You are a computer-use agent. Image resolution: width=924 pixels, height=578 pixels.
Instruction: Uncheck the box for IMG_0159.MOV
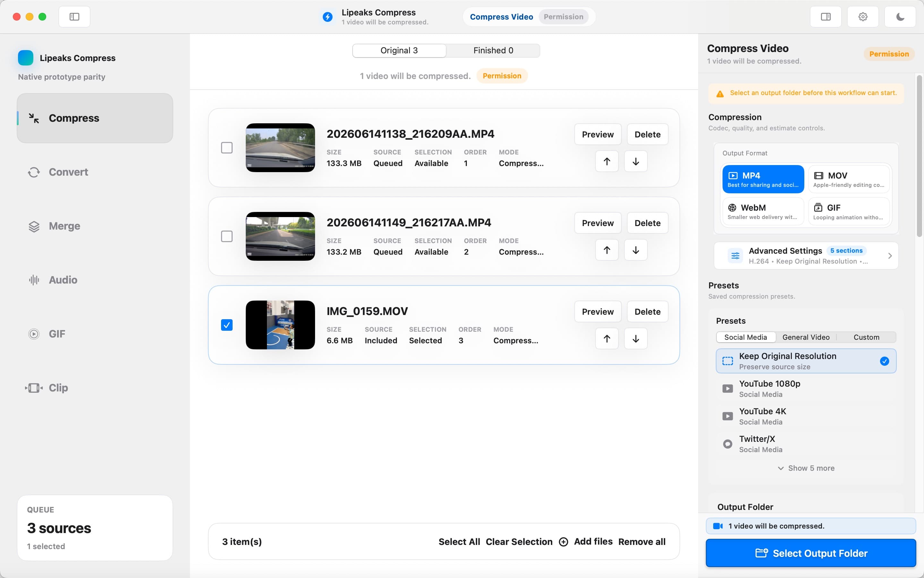pos(227,325)
